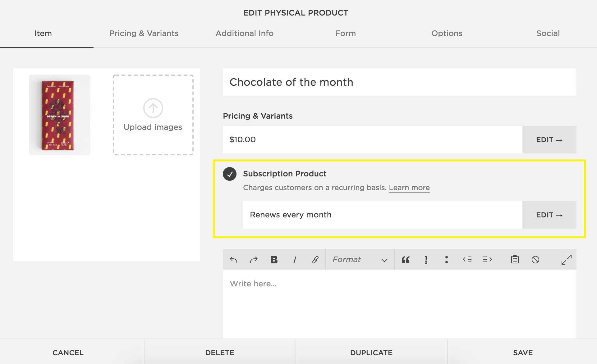This screenshot has width=597, height=364.
Task: Click the undo arrow in editor toolbar
Action: (233, 260)
